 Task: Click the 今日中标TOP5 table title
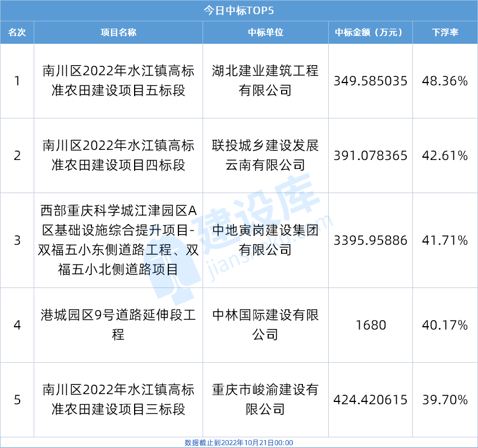pyautogui.click(x=239, y=10)
